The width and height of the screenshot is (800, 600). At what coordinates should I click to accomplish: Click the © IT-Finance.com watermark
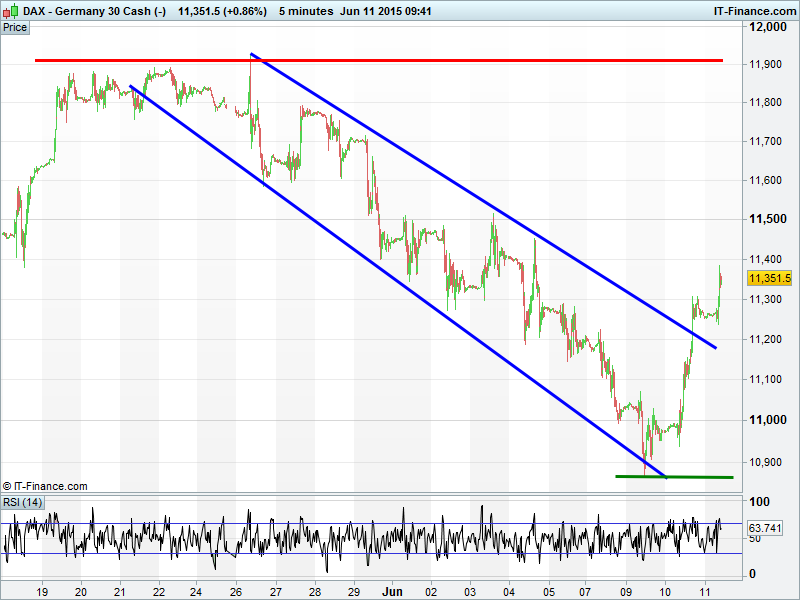point(45,486)
